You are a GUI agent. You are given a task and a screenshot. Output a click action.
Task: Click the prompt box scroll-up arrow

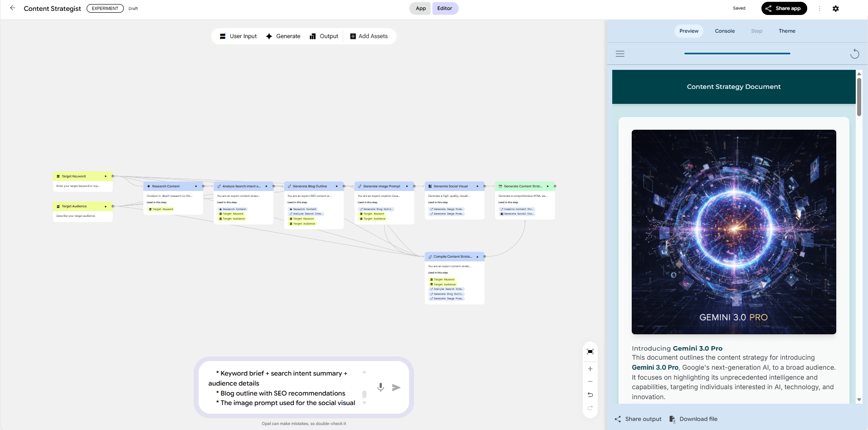pos(364,372)
